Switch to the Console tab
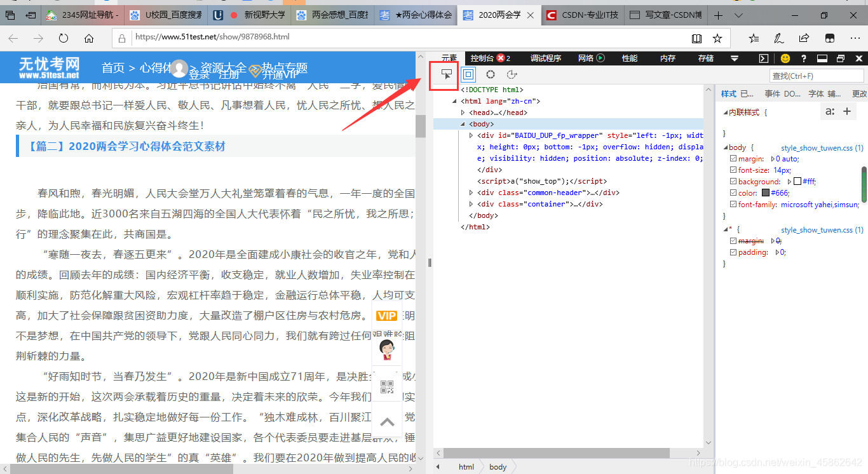 (490, 58)
